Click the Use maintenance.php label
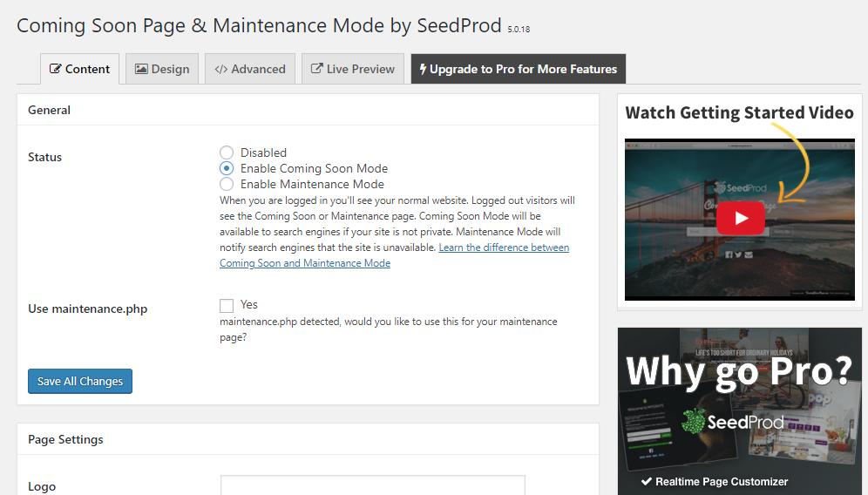The width and height of the screenshot is (868, 495). point(87,309)
